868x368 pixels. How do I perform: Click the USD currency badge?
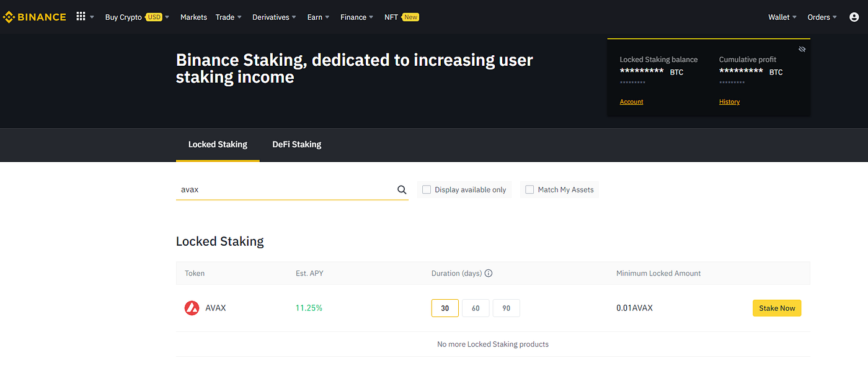click(154, 17)
